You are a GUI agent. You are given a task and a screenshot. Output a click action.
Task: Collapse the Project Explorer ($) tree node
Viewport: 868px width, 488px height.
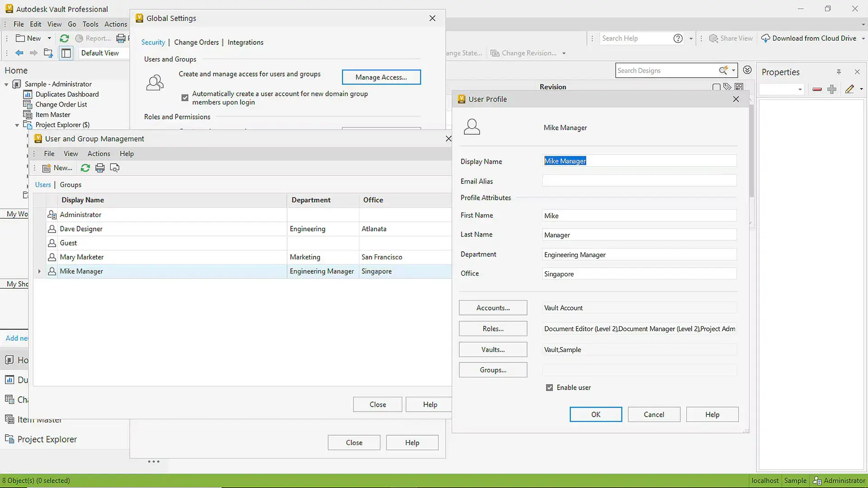click(x=17, y=125)
